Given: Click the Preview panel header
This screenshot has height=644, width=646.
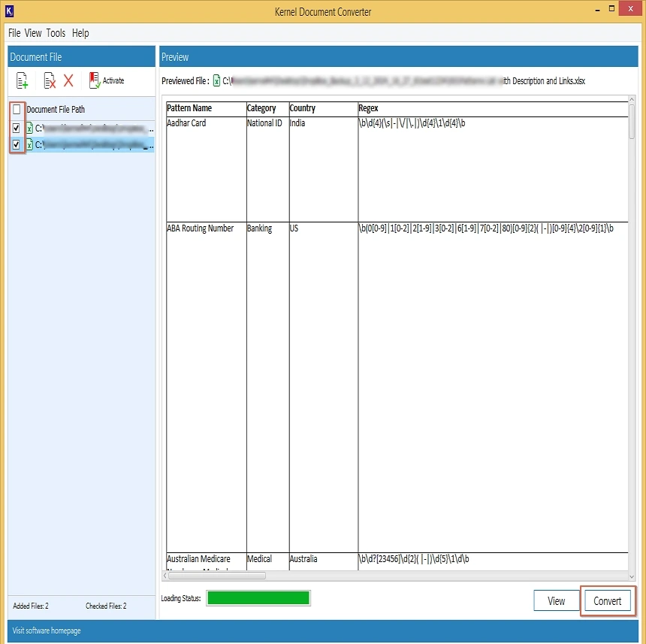Looking at the screenshot, I should click(x=398, y=57).
